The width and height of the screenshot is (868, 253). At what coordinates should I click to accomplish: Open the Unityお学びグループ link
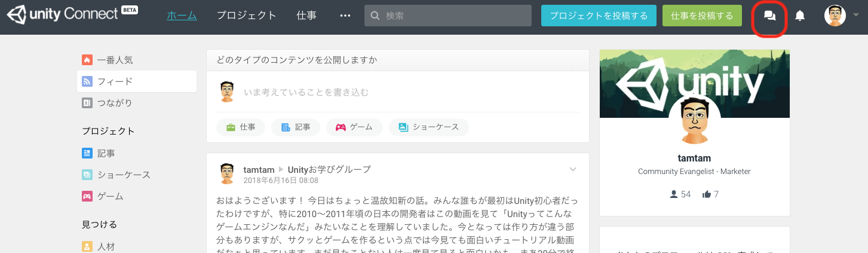[329, 169]
